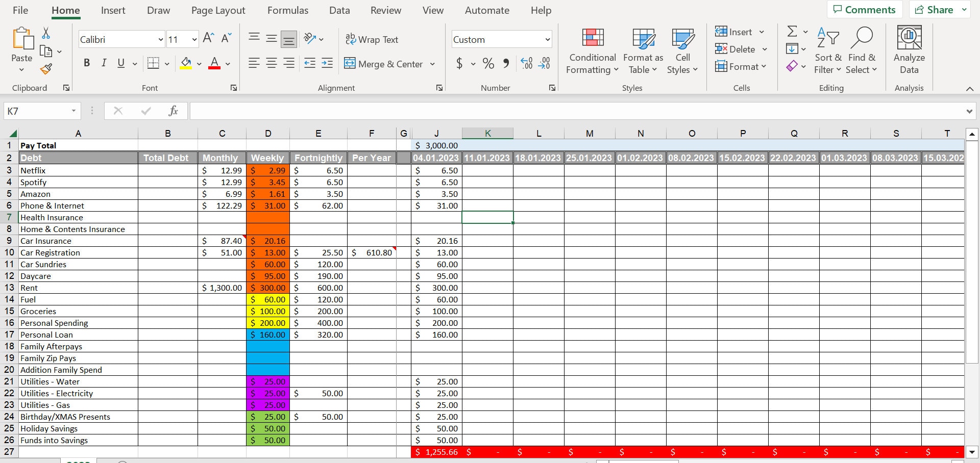This screenshot has width=980, height=463.
Task: Click the Bold formatting icon
Action: point(86,63)
